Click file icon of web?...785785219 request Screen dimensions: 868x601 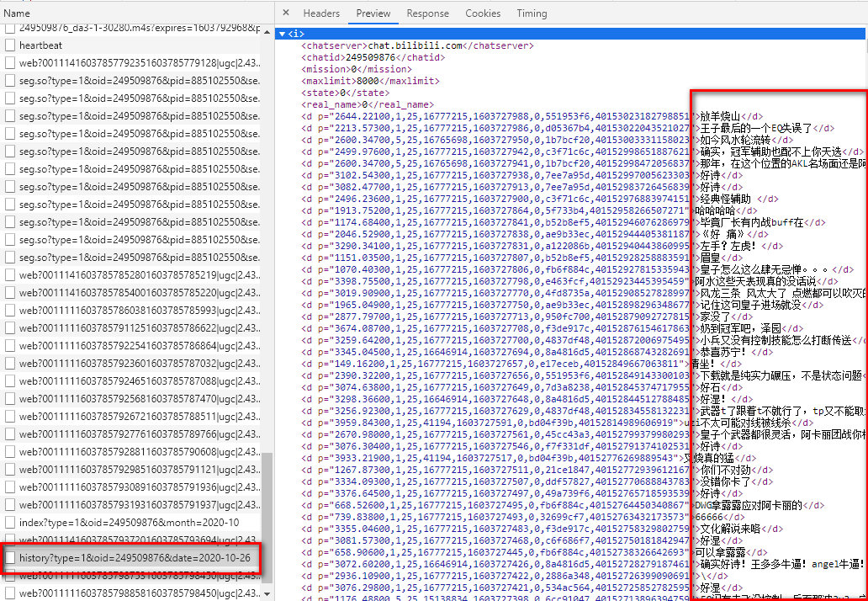[x=10, y=275]
